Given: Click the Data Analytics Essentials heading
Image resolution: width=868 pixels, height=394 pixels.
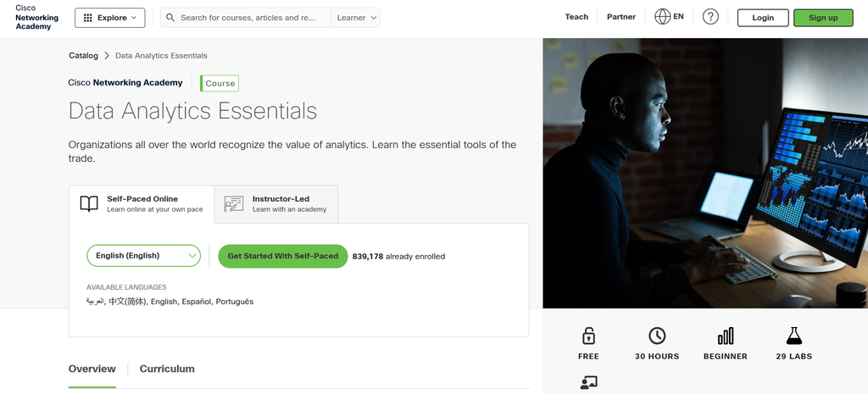Looking at the screenshot, I should tap(192, 111).
